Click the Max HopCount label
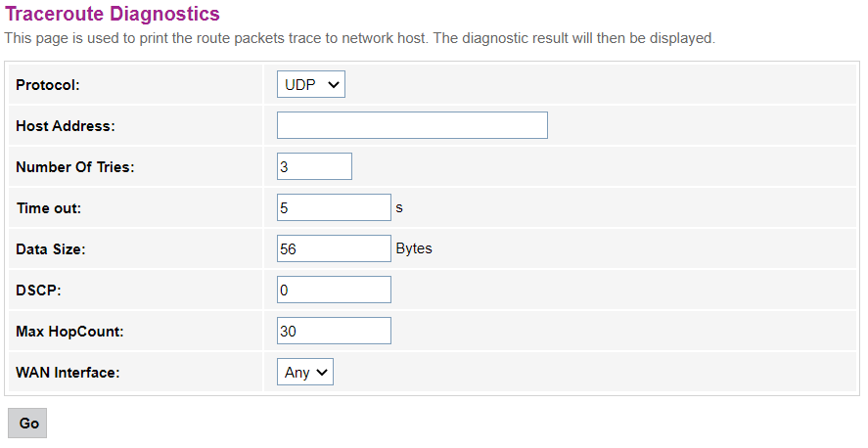 (69, 332)
